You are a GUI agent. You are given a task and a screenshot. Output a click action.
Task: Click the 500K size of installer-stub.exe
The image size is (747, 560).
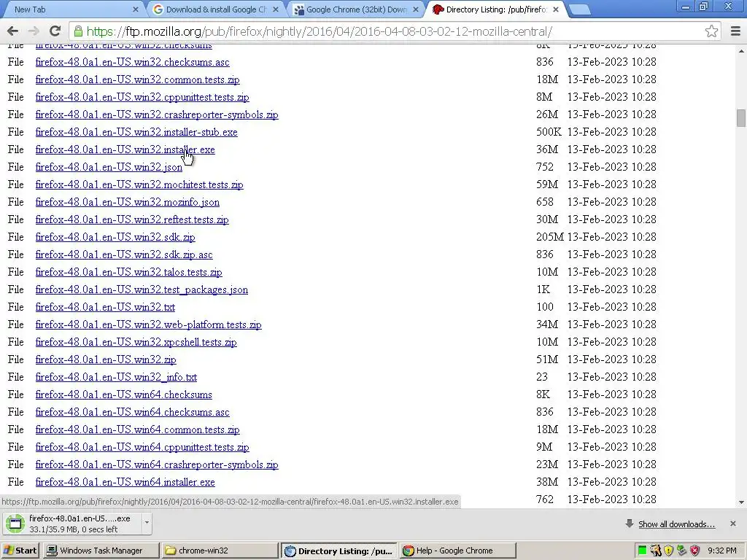(x=549, y=132)
